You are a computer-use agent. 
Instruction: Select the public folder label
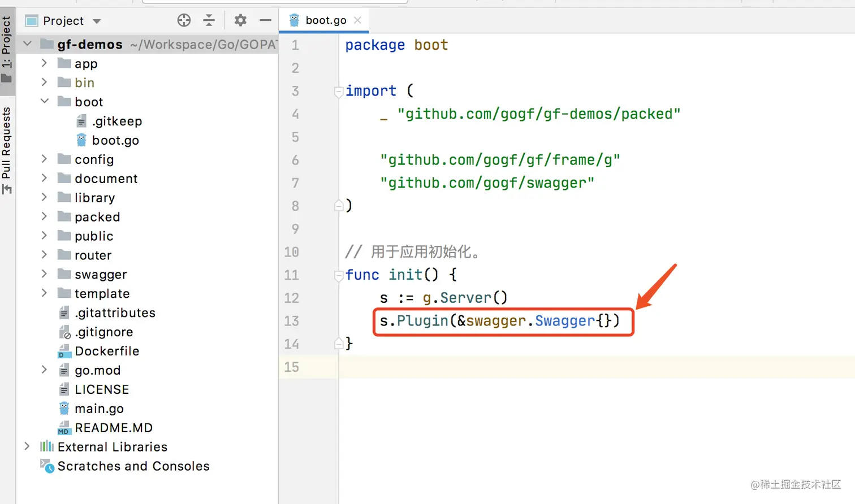click(x=94, y=236)
